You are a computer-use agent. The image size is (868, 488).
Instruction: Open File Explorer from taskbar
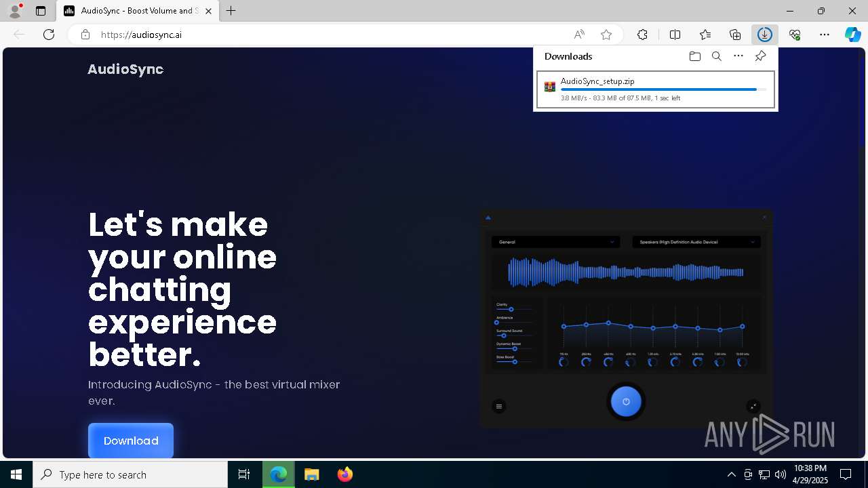(312, 474)
